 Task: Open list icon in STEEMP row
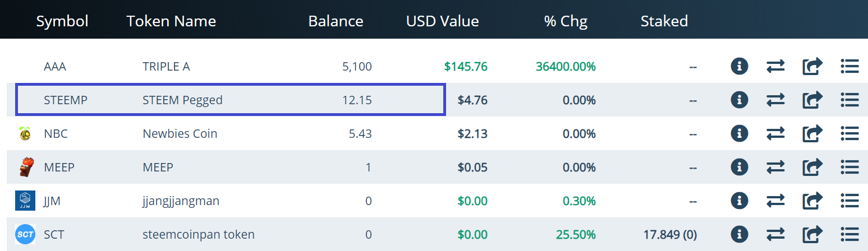[x=850, y=100]
